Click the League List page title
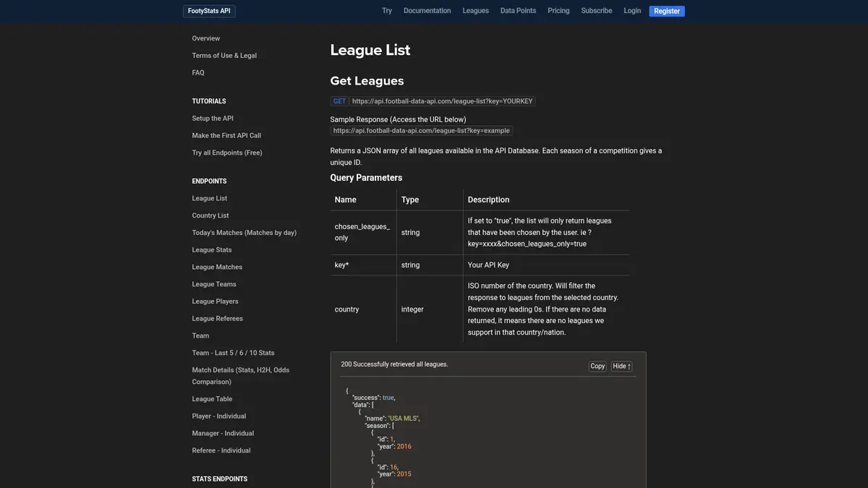Viewport: 868px width, 488px height. [370, 50]
